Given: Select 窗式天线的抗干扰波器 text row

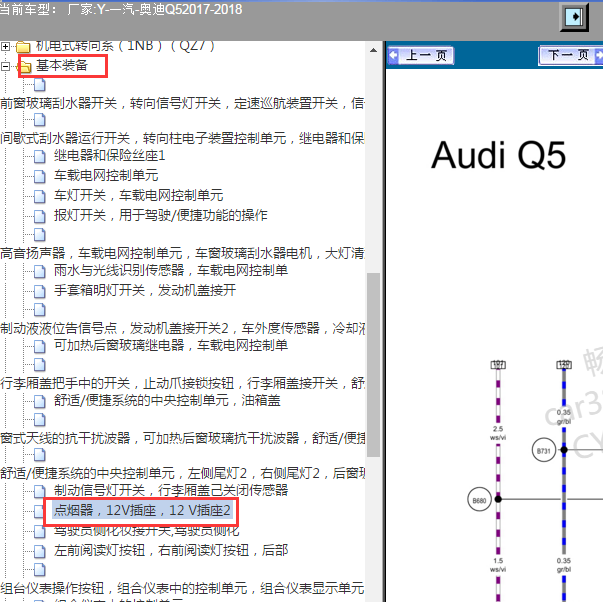Looking at the screenshot, I should [x=182, y=438].
